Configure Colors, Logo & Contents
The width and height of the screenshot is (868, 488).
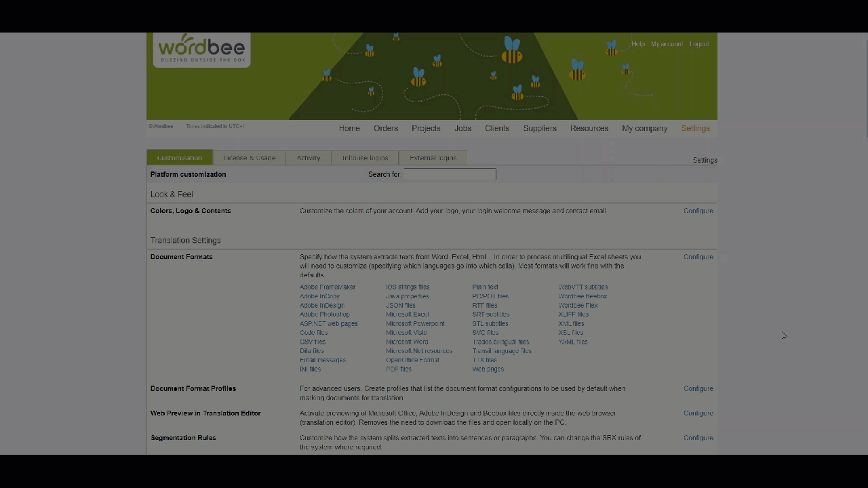click(698, 211)
